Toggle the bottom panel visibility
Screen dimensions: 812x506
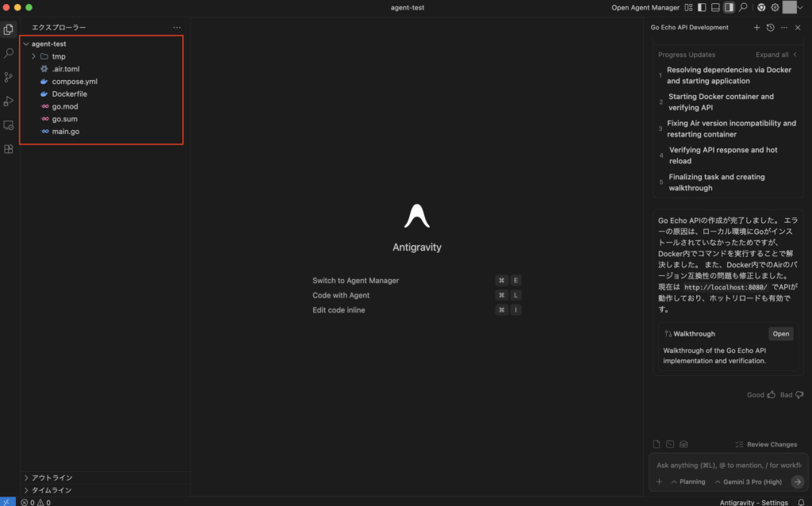point(715,7)
